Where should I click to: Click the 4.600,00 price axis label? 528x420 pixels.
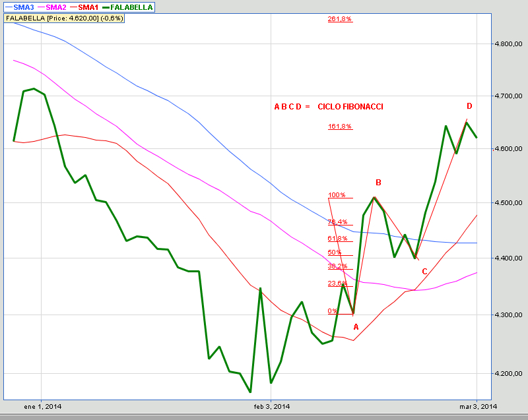(x=508, y=148)
